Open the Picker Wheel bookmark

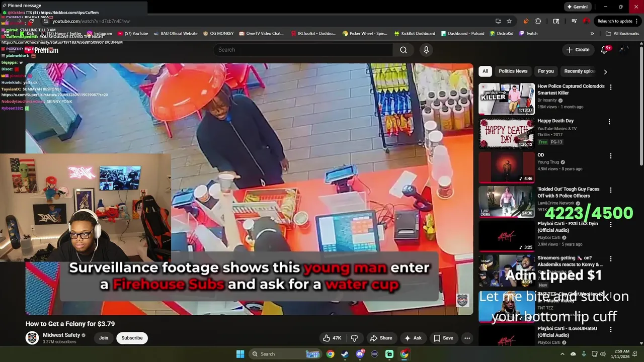365,34
